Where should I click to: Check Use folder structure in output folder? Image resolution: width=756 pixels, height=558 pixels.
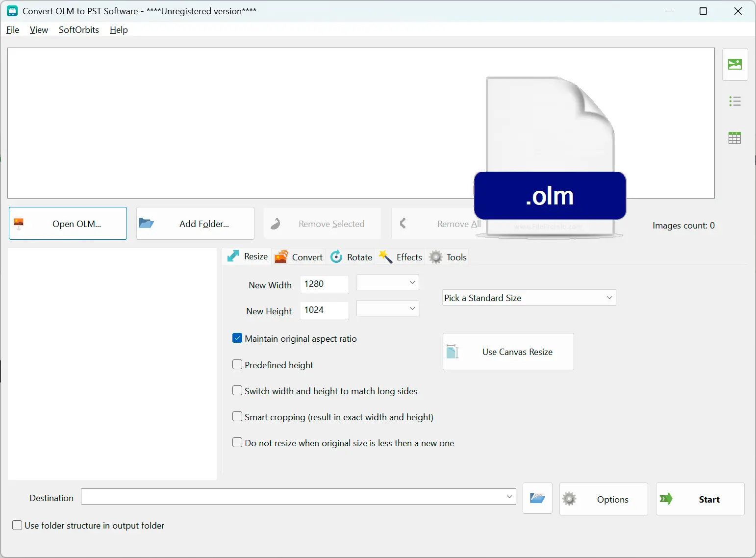(x=17, y=525)
